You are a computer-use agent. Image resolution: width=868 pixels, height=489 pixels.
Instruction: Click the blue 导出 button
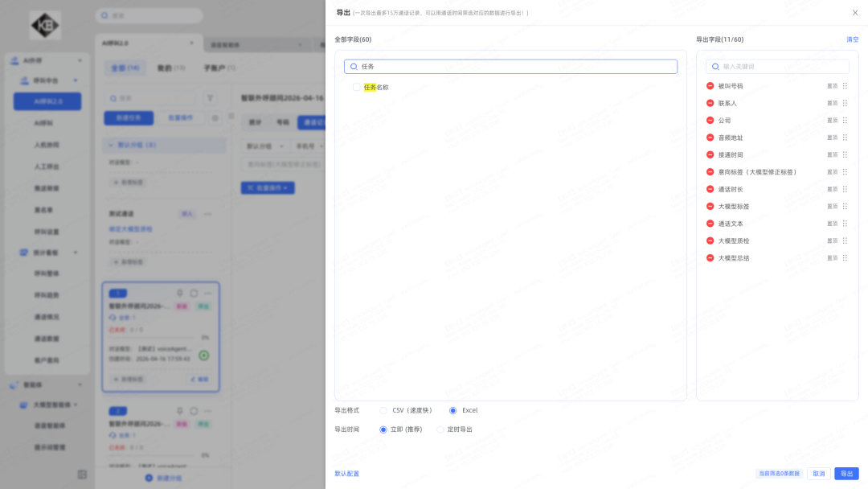pos(846,474)
